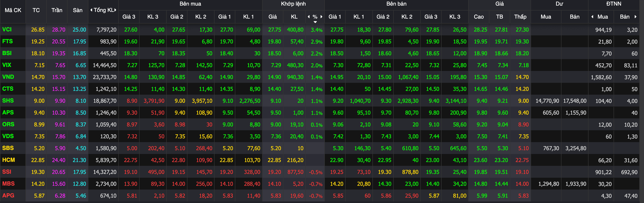This screenshot has width=644, height=203.
Task: Click Bên bán group header
Action: pos(396,4)
